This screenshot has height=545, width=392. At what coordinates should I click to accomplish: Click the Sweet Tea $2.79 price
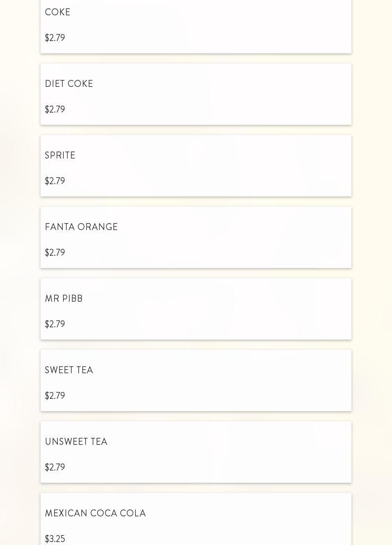[x=55, y=396]
